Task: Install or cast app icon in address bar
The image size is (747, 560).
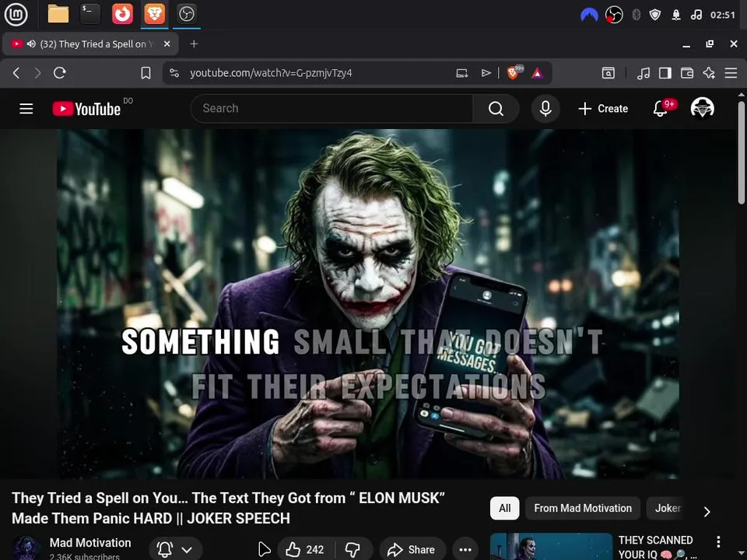Action: point(461,73)
